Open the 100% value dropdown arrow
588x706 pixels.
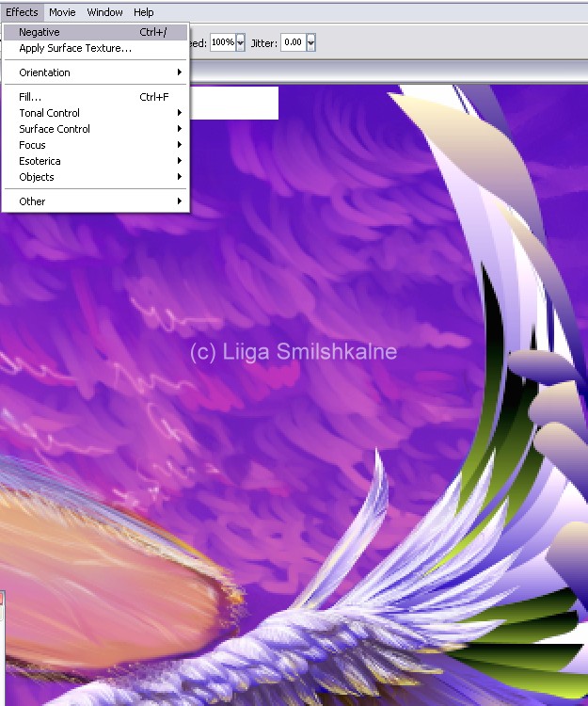(x=241, y=42)
